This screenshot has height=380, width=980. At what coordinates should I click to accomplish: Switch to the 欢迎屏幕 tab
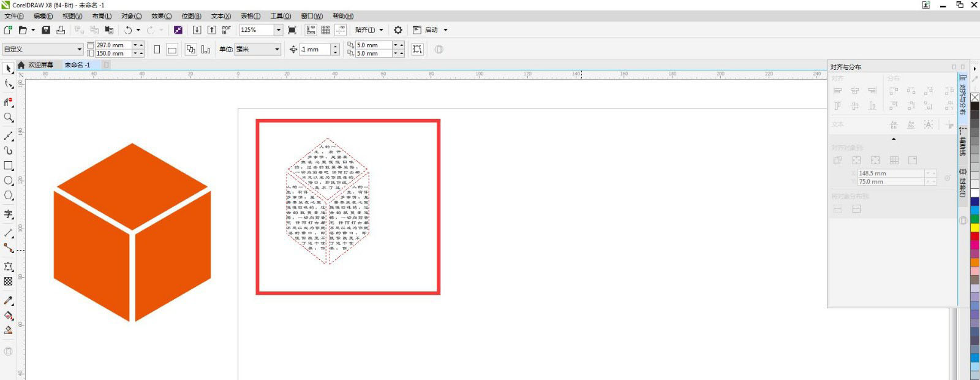coord(40,65)
